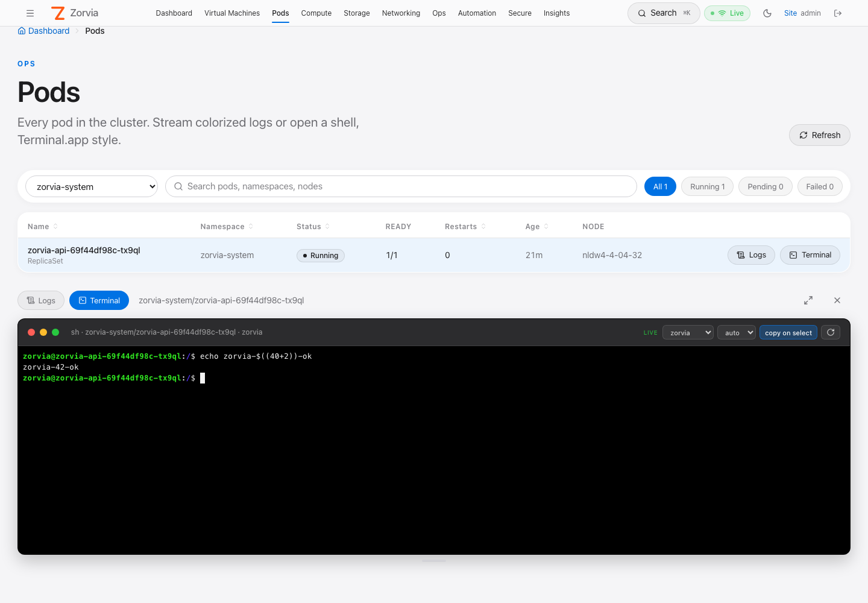This screenshot has width=868, height=603.
Task: Select the Terminal panel tab
Action: (99, 300)
